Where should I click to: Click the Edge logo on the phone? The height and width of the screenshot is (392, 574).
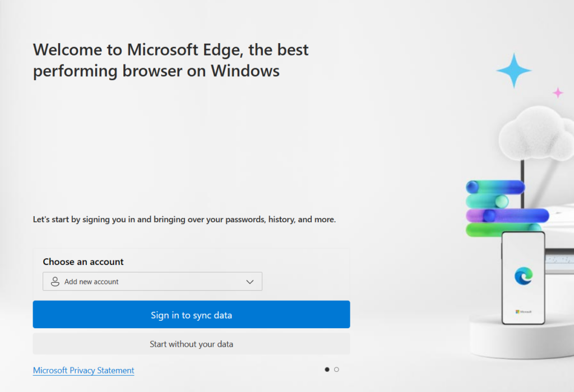coord(523,276)
